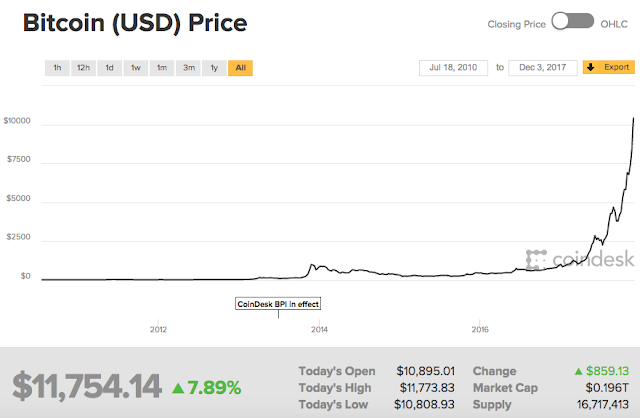Show the 3m time range
This screenshot has height=418, width=640.
coord(187,68)
